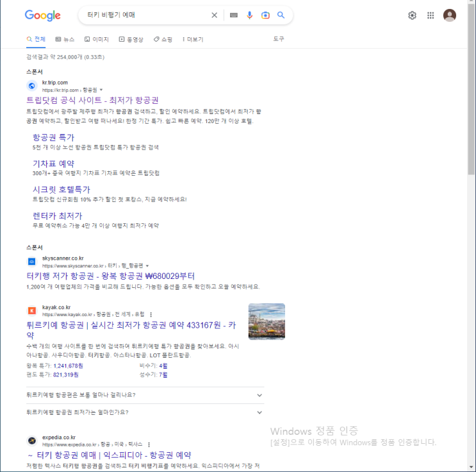476x472 pixels.
Task: Open the 항공권 특가 sitelink
Action: tap(53, 137)
